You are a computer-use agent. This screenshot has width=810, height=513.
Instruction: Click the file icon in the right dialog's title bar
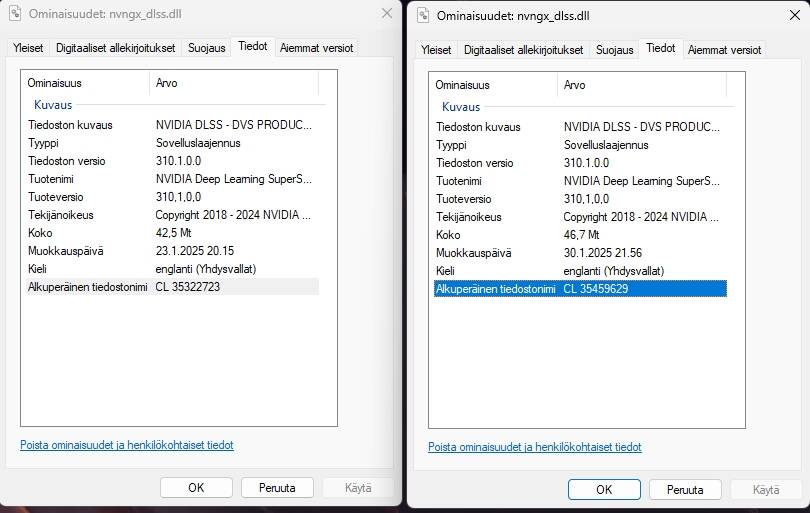(423, 15)
